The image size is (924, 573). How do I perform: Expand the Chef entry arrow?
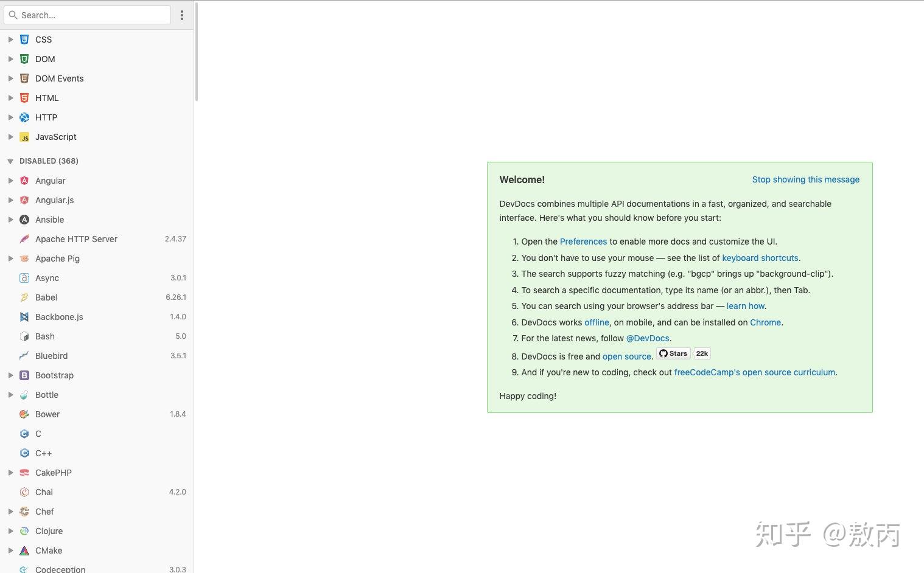click(x=10, y=512)
